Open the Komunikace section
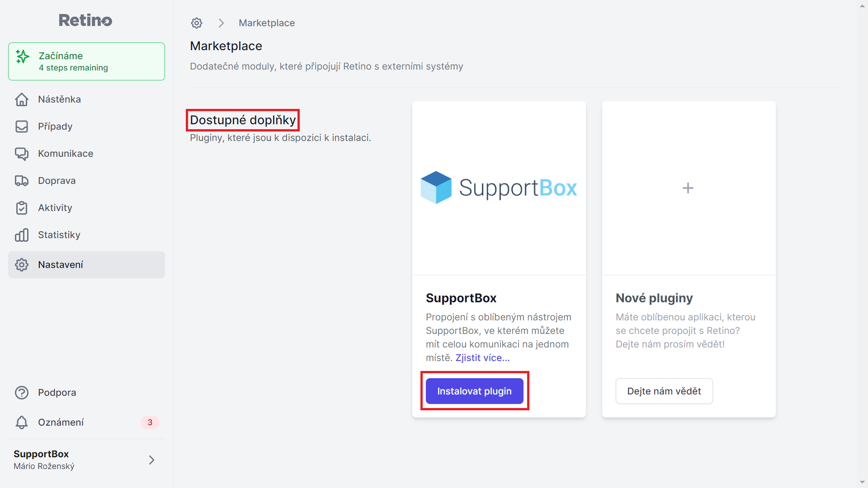This screenshot has height=488, width=868. point(86,154)
